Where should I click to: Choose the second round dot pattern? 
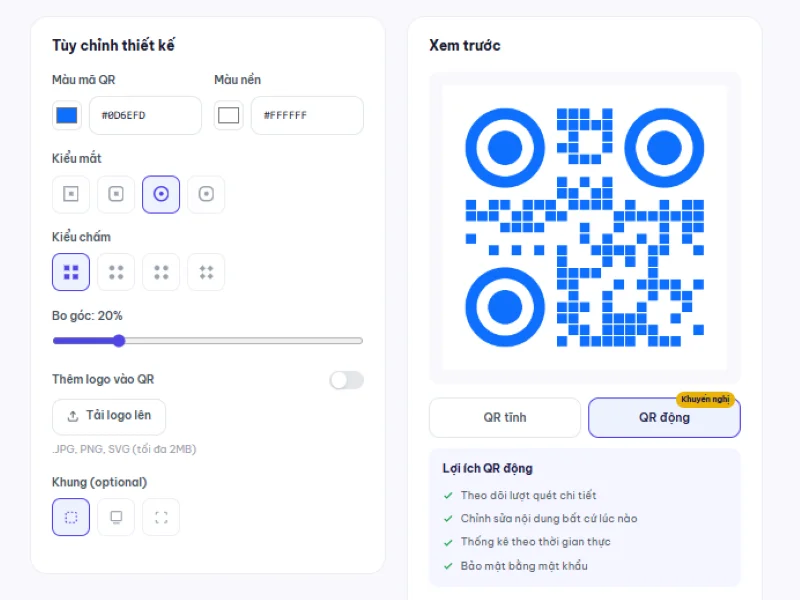(116, 272)
